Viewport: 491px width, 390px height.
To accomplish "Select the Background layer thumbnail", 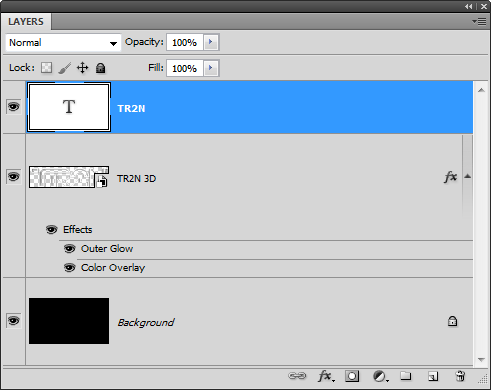I will point(69,321).
